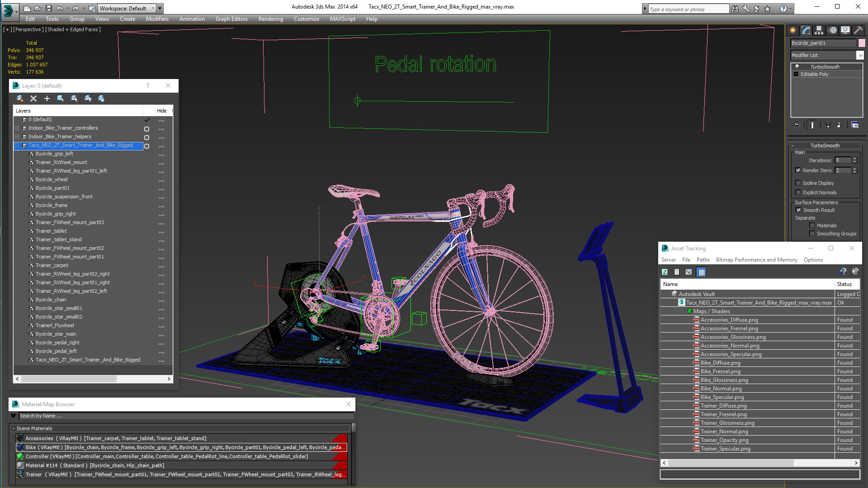Image resolution: width=868 pixels, height=488 pixels.
Task: Toggle the Show End Result icon
Action: 812,125
